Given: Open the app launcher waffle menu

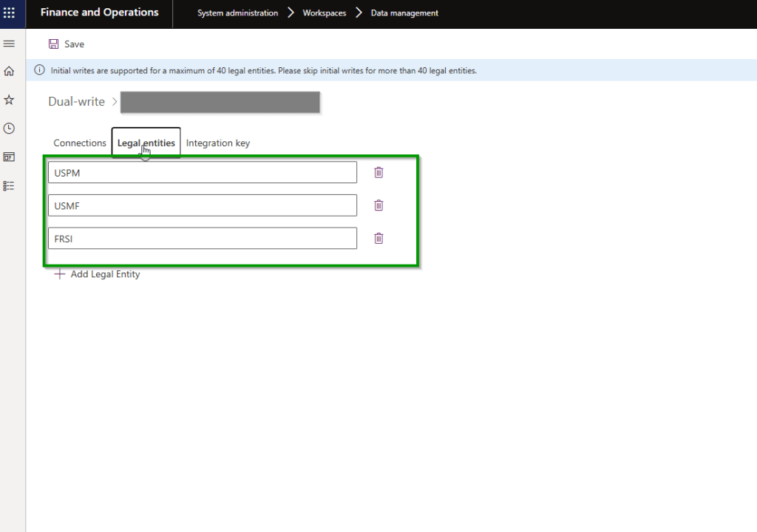Looking at the screenshot, I should pos(9,13).
